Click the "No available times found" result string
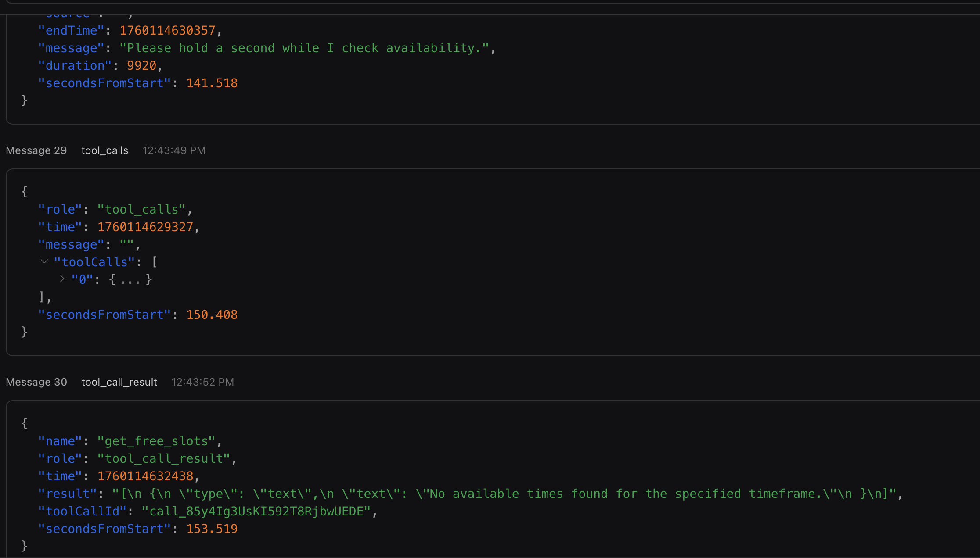Image resolution: width=980 pixels, height=558 pixels. click(504, 494)
